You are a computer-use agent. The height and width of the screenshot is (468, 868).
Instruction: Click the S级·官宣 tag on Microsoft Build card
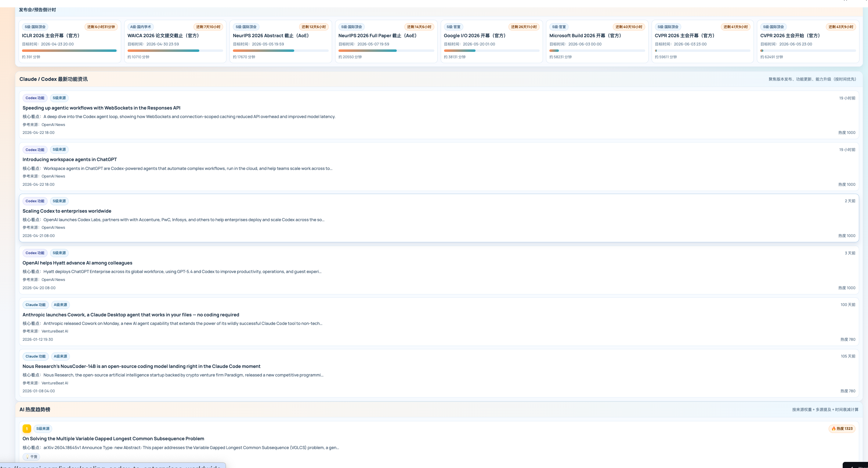[x=559, y=27]
